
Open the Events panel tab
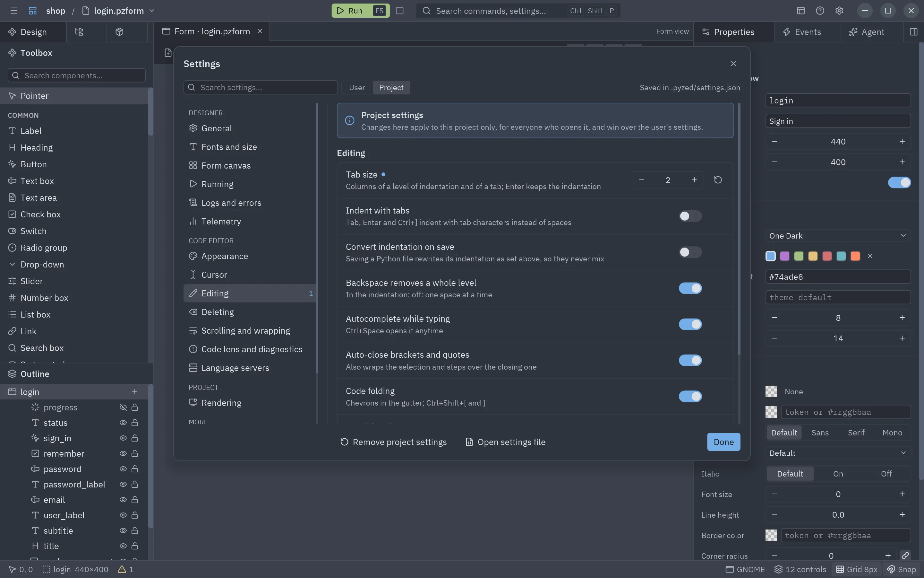(807, 32)
